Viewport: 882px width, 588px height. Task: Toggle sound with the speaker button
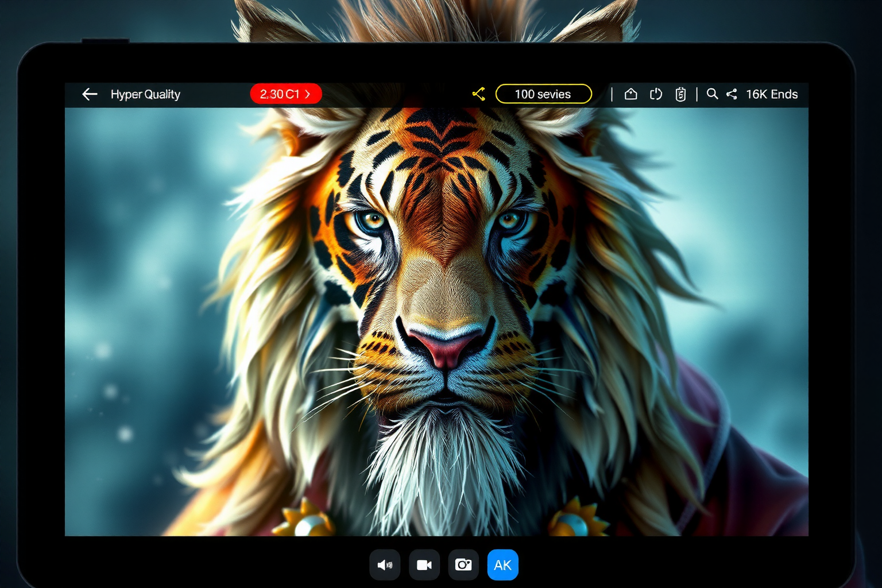pyautogui.click(x=385, y=565)
